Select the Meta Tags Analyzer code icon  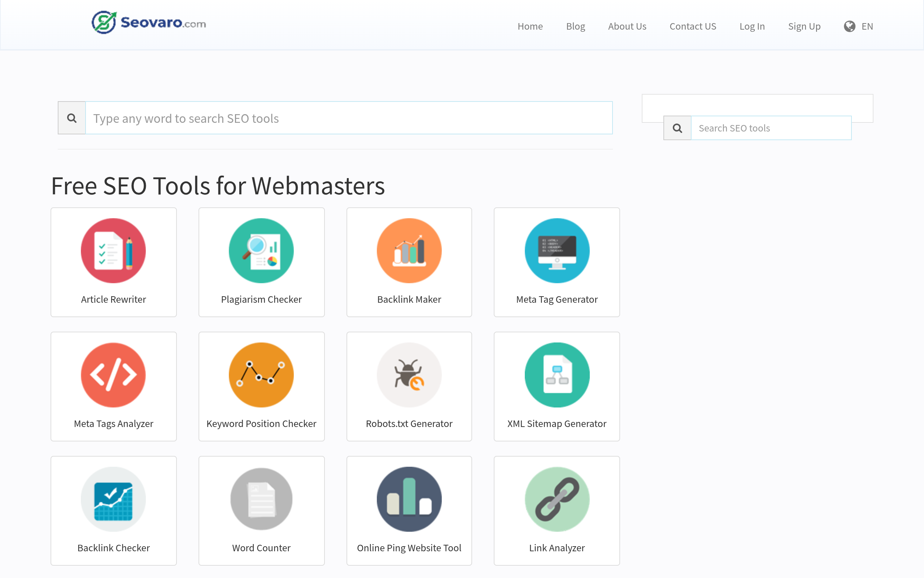point(113,375)
